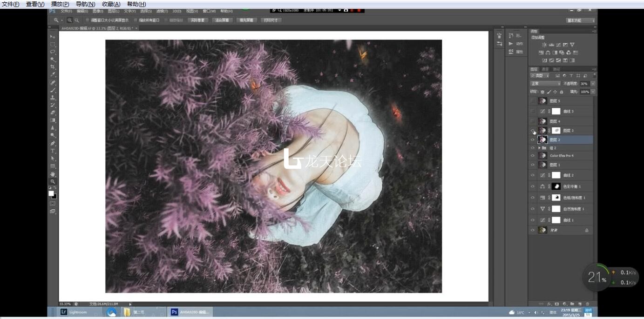Viewport: 644px width, 319px height.
Task: Open the blend mode 正常 dropdown
Action: point(545,84)
